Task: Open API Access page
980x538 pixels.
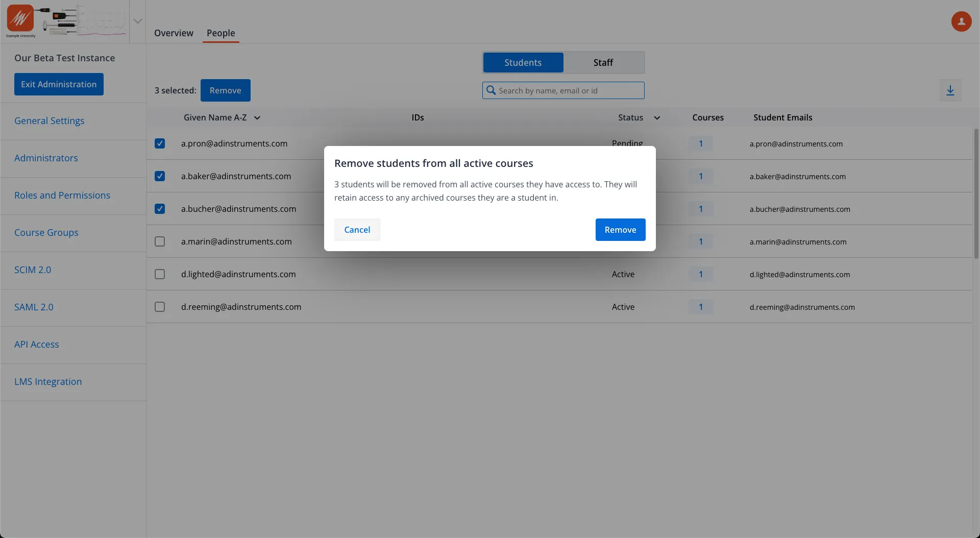Action: point(37,345)
